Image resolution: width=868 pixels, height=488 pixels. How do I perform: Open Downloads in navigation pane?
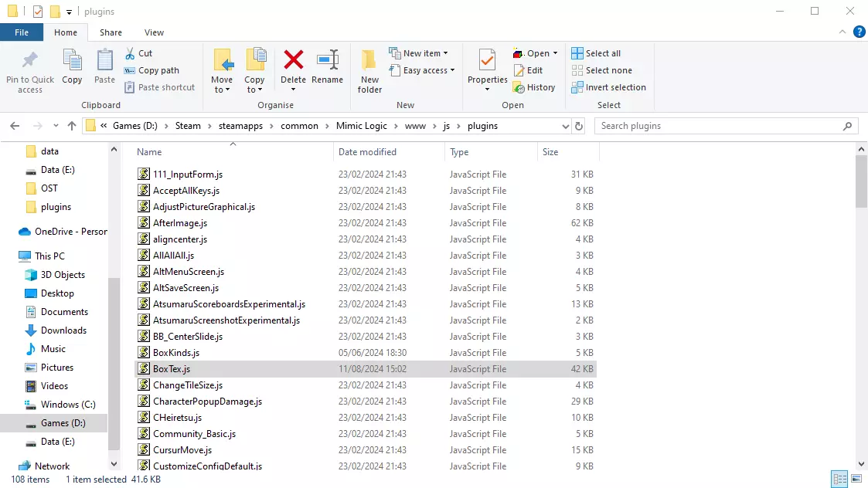coord(56,330)
